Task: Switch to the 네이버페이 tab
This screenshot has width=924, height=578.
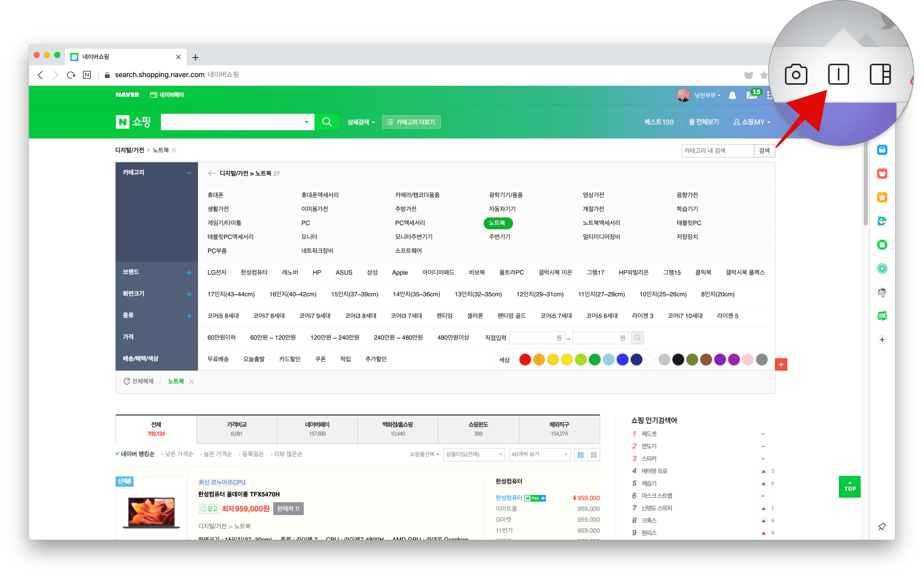Action: [317, 428]
